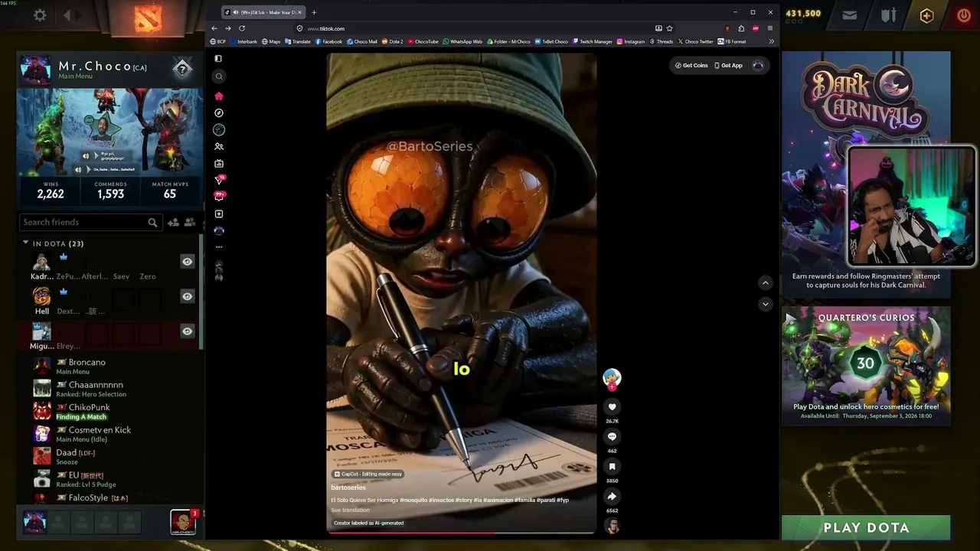
Task: Go to the previous video with up chevron
Action: (x=765, y=283)
